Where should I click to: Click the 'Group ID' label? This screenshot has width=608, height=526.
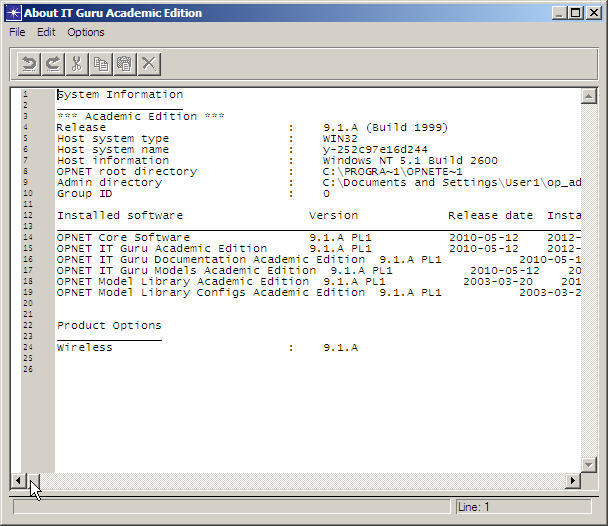(85, 193)
